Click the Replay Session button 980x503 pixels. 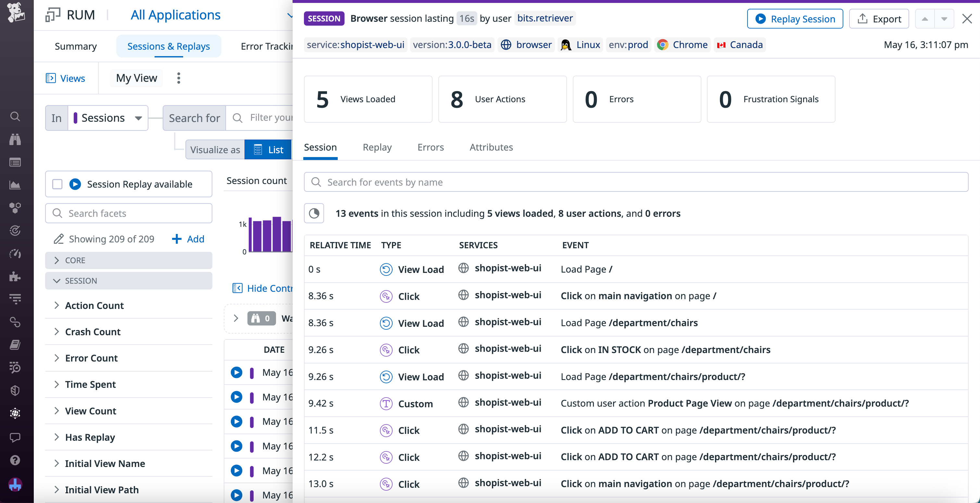pos(795,18)
